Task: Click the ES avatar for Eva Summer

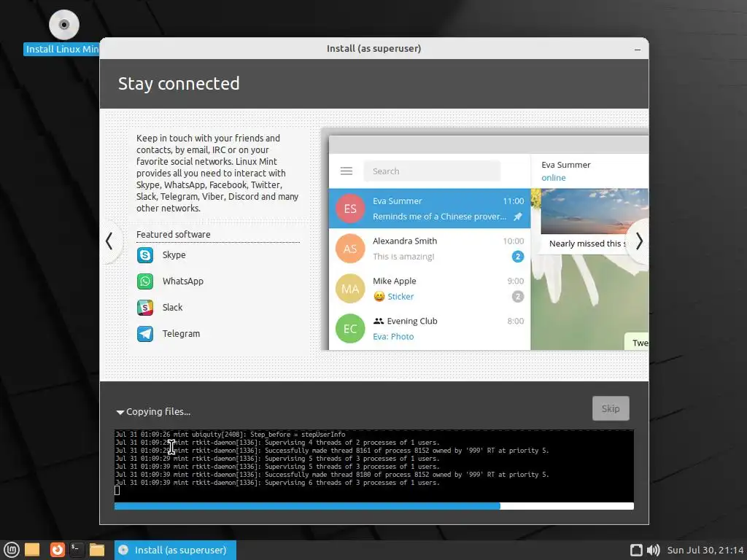Action: 350,209
